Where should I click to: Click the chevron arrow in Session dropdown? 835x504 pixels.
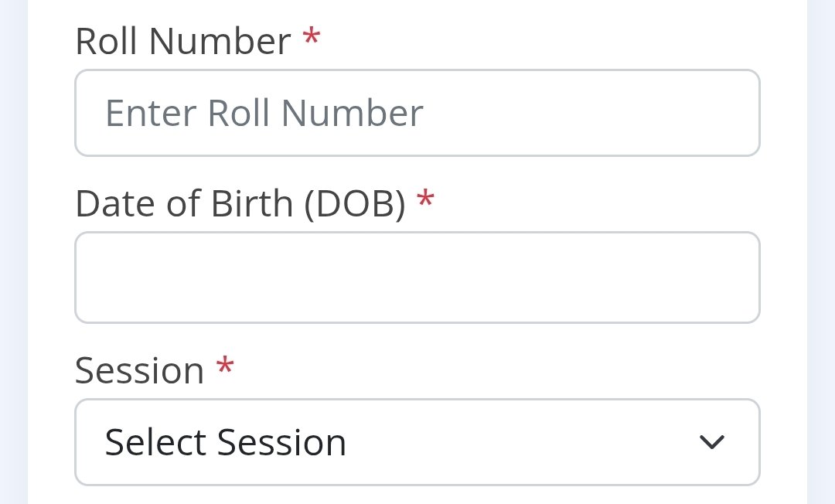711,442
